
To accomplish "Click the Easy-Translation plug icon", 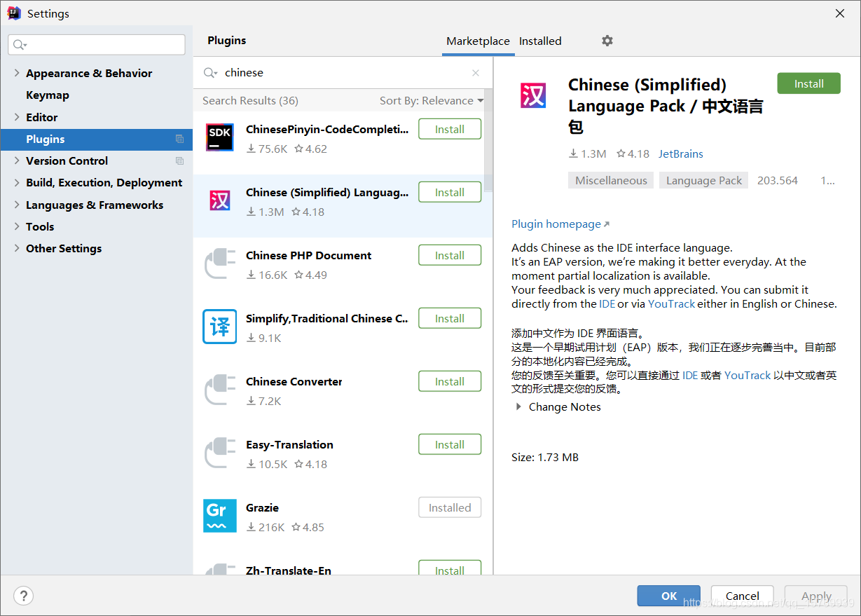I will pos(220,453).
